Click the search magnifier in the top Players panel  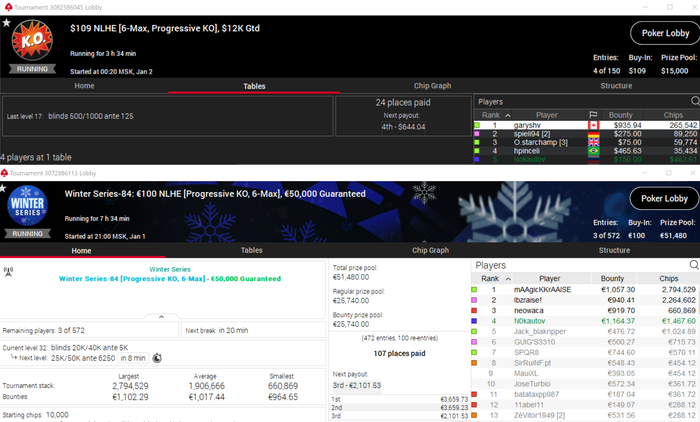click(x=695, y=101)
